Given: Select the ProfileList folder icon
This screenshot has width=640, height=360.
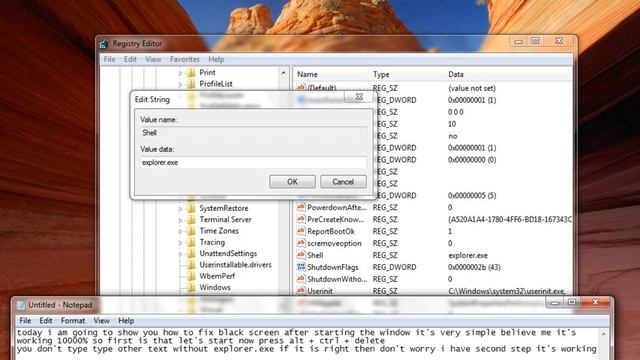Looking at the screenshot, I should tap(191, 84).
